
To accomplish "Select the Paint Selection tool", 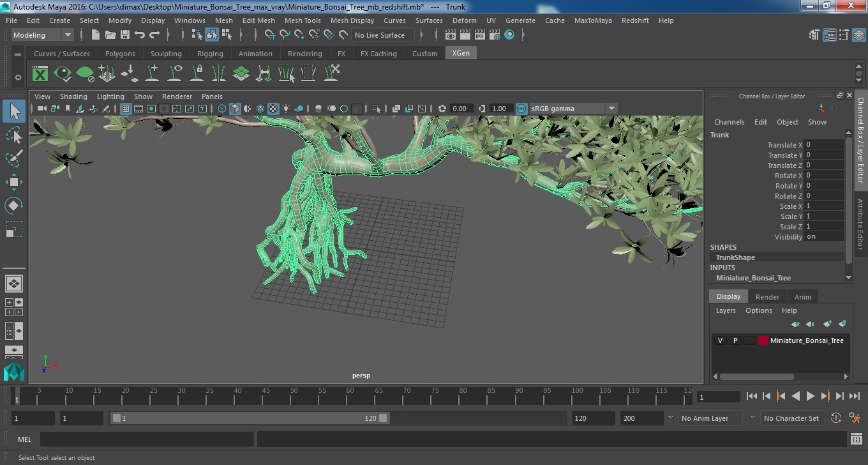I will coord(14,158).
